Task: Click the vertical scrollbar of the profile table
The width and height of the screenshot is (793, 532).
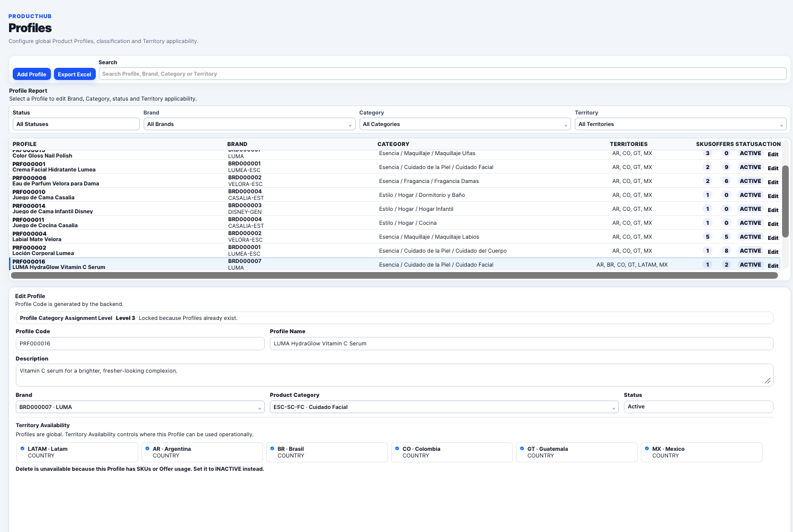Action: pos(785,201)
